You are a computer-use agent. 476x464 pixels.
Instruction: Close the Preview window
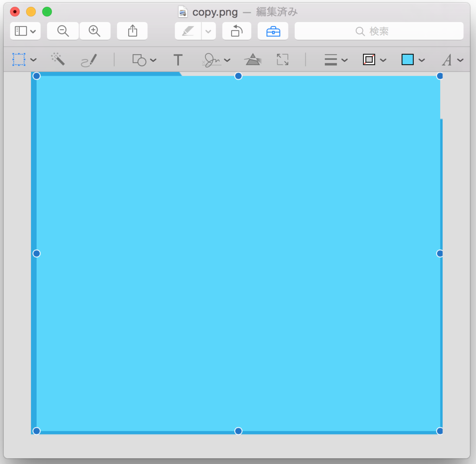click(15, 12)
